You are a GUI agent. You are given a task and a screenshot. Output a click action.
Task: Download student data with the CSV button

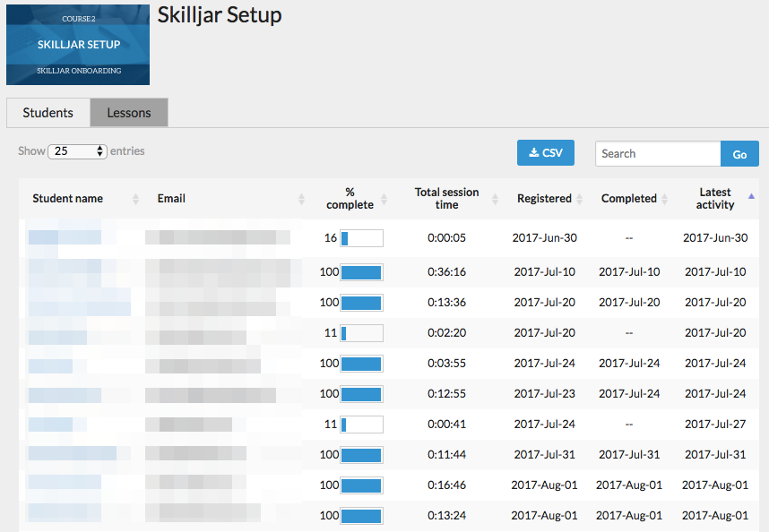pyautogui.click(x=545, y=153)
